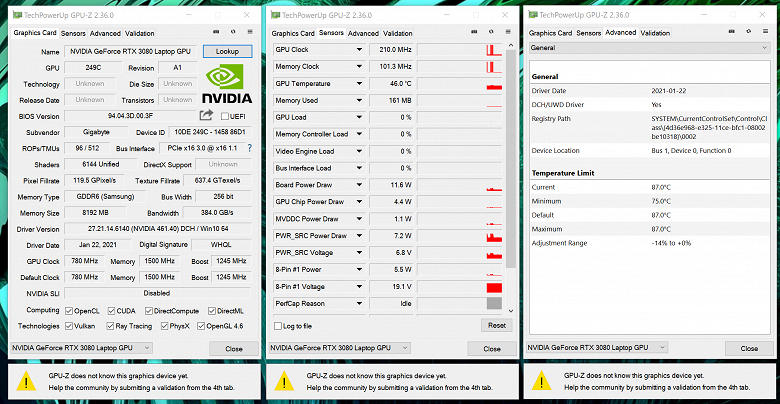Click the GPU Temperature history graph
Viewport: 780px width, 404px height.
[x=460, y=84]
